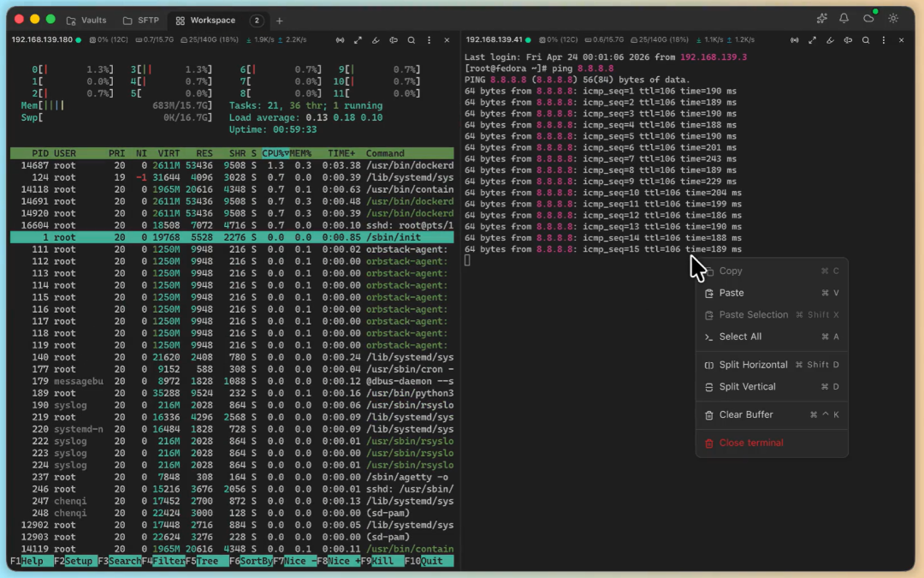Open F6 SortBy in htop footer
The width and height of the screenshot is (924, 578).
tap(251, 561)
